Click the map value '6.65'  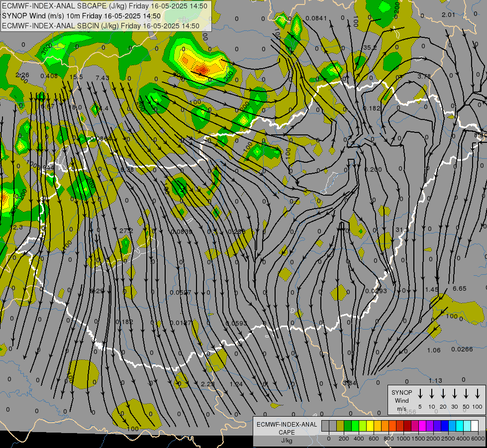459,289
